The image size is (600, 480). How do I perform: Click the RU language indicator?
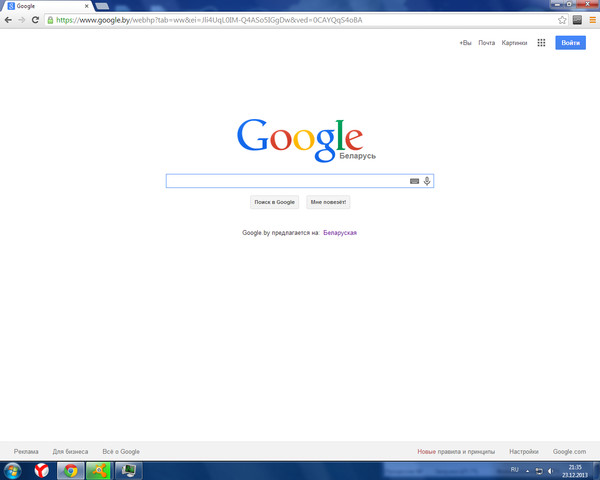515,470
